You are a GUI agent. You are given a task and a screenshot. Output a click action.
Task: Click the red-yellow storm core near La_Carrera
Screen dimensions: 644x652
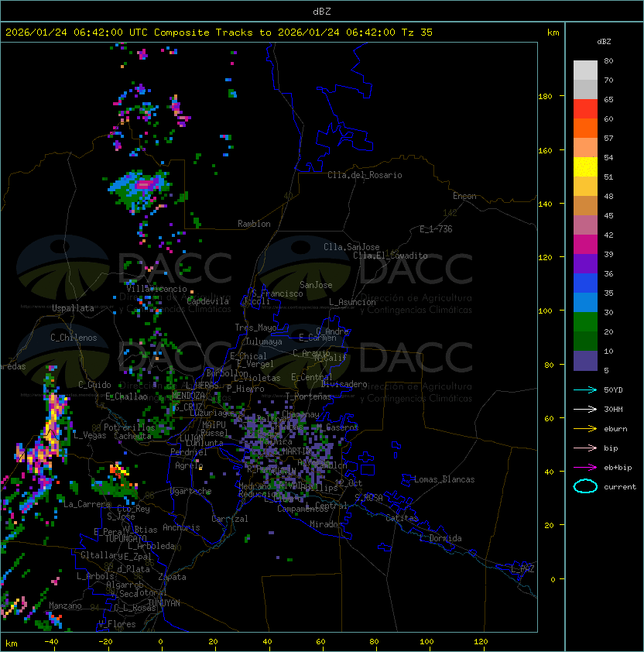[x=118, y=469]
